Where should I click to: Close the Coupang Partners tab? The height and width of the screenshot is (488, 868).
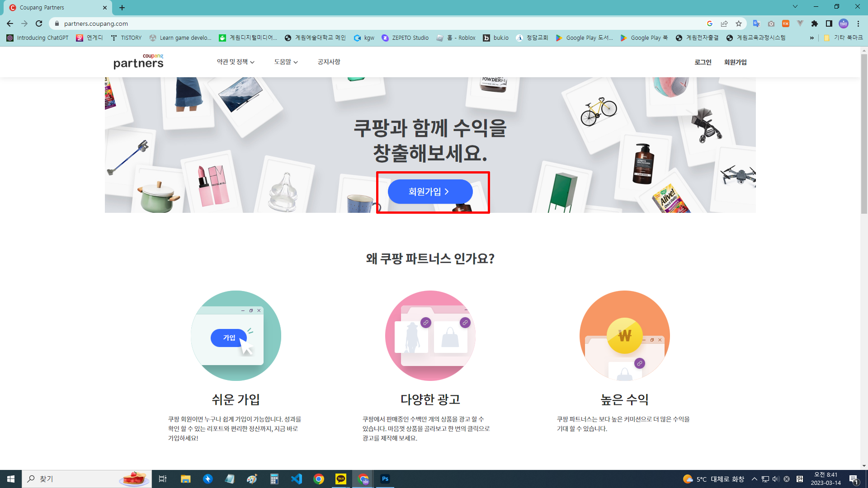point(105,8)
